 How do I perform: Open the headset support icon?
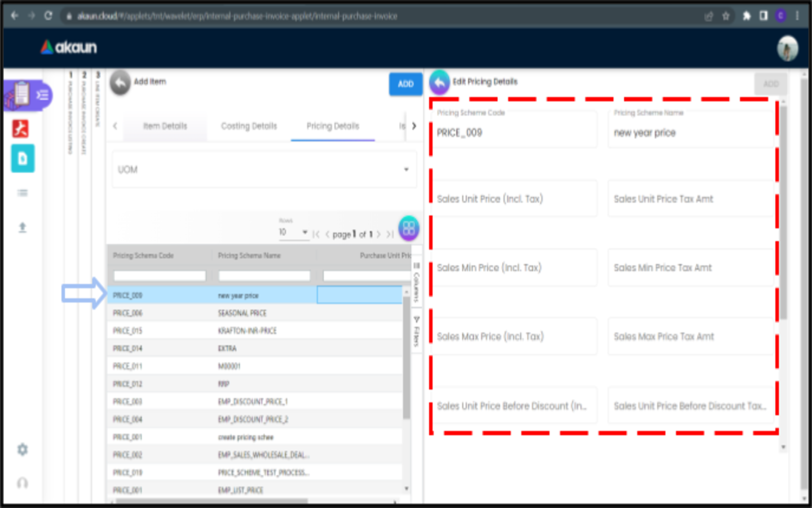click(x=23, y=483)
